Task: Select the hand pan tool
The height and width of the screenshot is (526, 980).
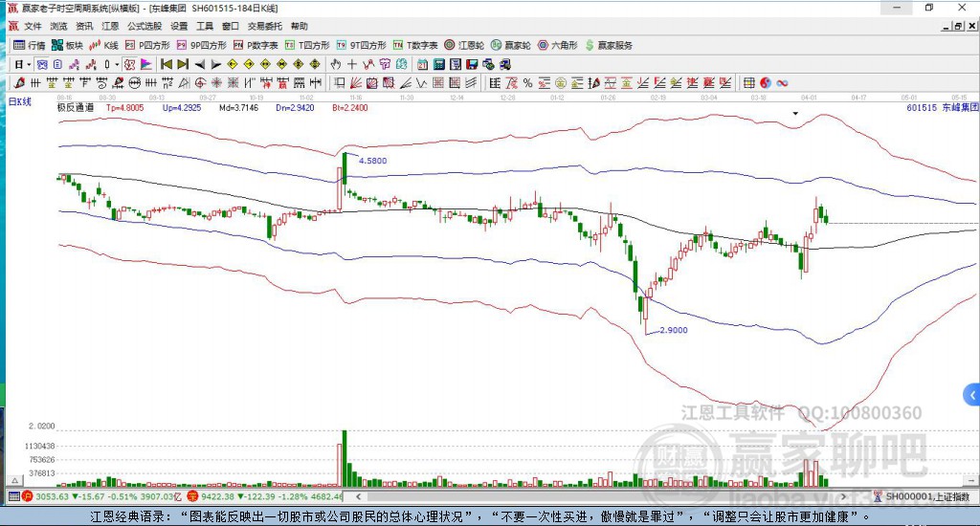Action: pos(336,64)
